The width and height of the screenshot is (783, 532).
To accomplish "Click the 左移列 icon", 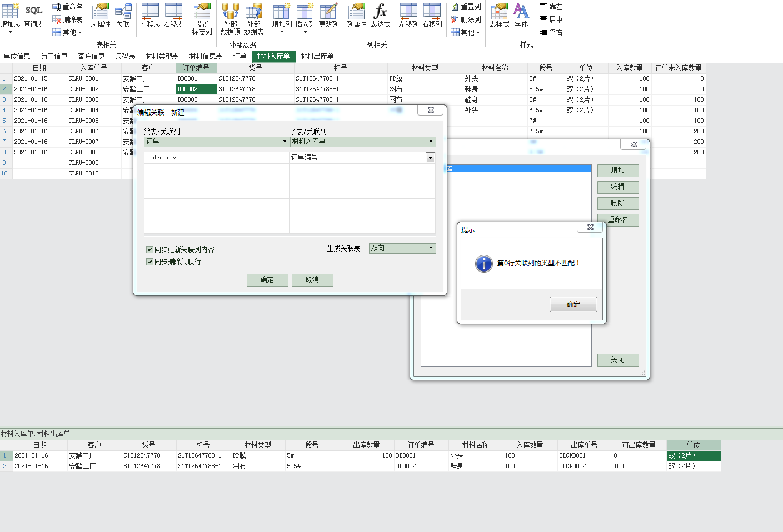I will (x=408, y=16).
